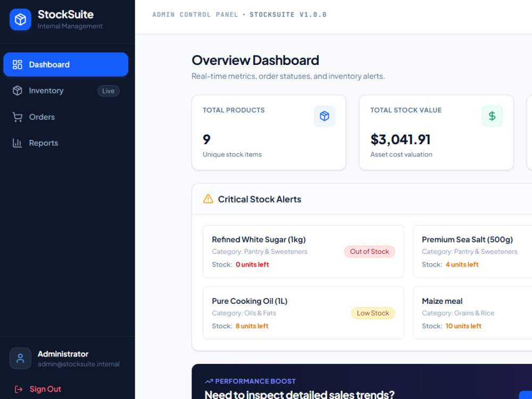Click the Overview Dashboard title
The width and height of the screenshot is (532, 399).
click(x=255, y=61)
